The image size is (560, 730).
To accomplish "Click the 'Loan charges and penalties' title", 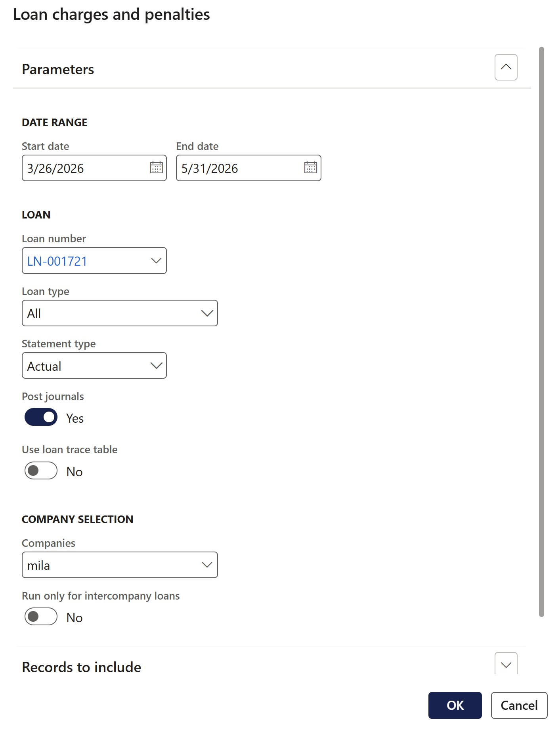I will point(111,15).
